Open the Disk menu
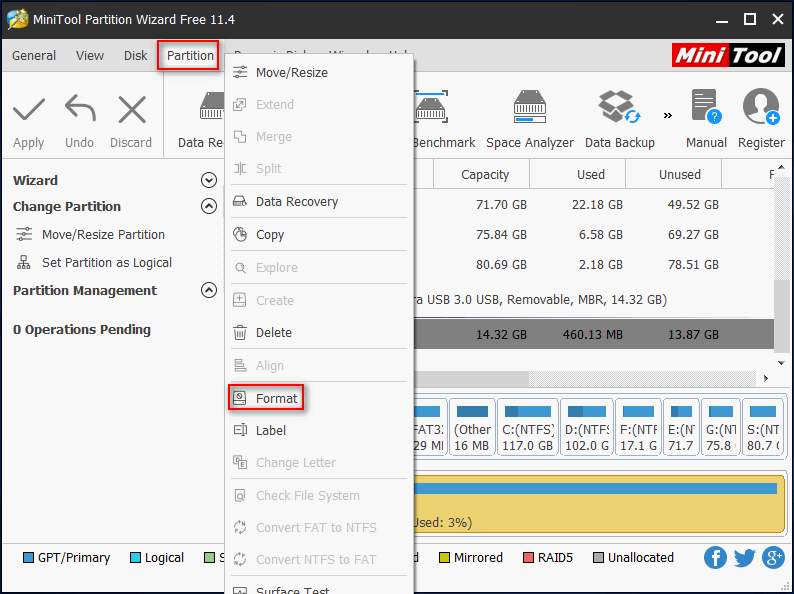 click(136, 55)
